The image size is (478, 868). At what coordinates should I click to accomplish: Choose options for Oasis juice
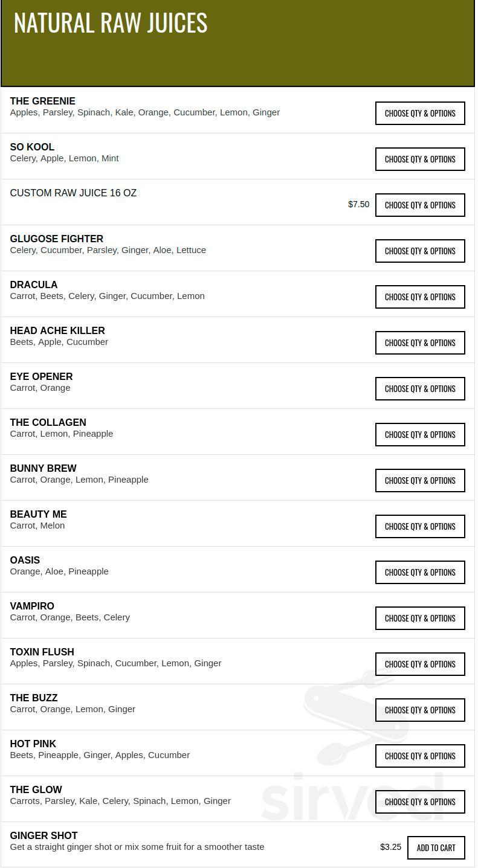(420, 573)
